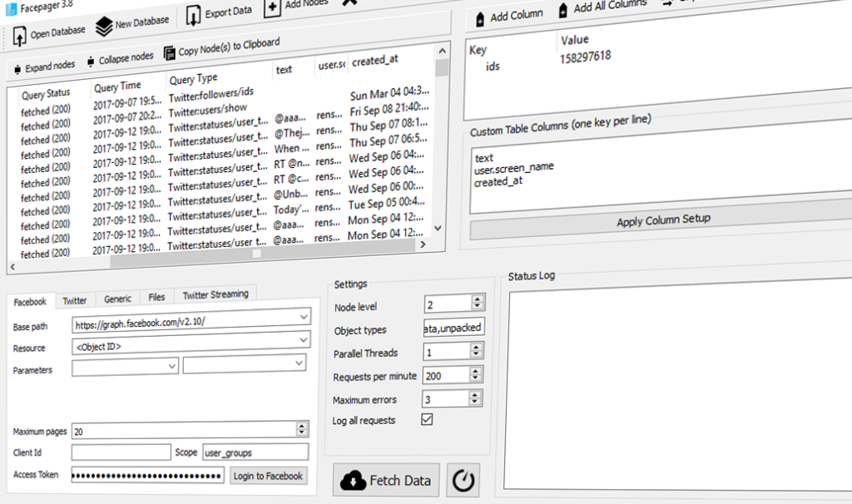Viewport: 852px width, 504px height.
Task: Toggle the Log all requests checkbox
Action: (427, 419)
